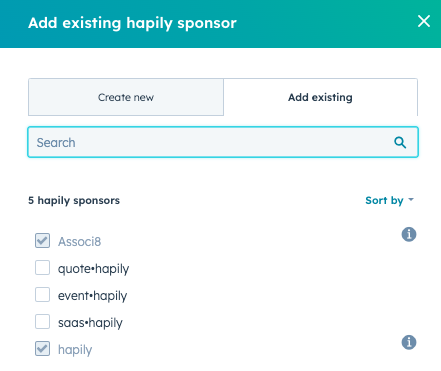Click the sponsor label reading only hapily

coord(75,350)
